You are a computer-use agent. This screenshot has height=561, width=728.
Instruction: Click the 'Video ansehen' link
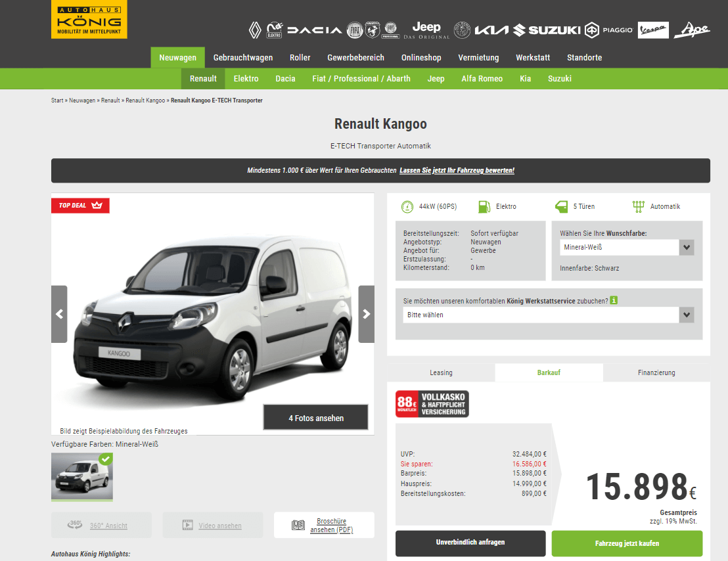click(220, 526)
